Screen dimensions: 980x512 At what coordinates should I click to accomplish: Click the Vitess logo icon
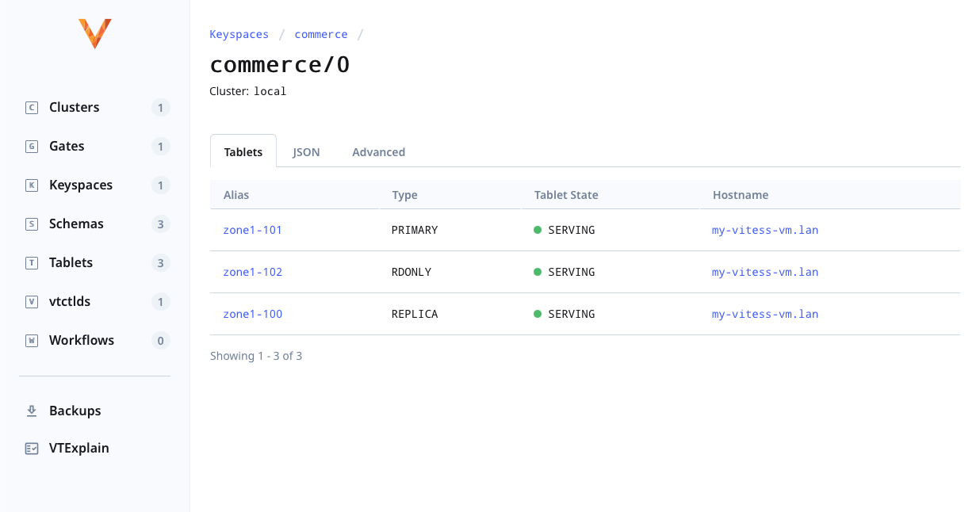(x=94, y=33)
